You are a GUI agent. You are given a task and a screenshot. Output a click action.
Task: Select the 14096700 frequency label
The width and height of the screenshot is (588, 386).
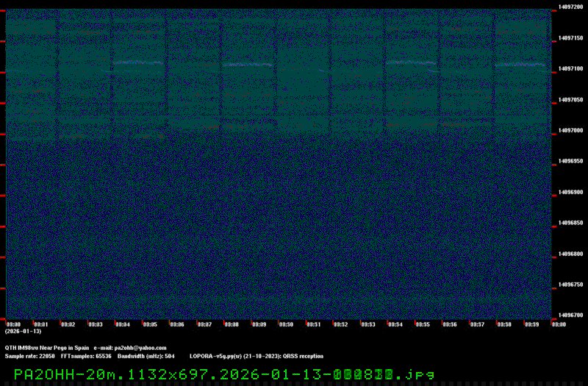tap(570, 315)
